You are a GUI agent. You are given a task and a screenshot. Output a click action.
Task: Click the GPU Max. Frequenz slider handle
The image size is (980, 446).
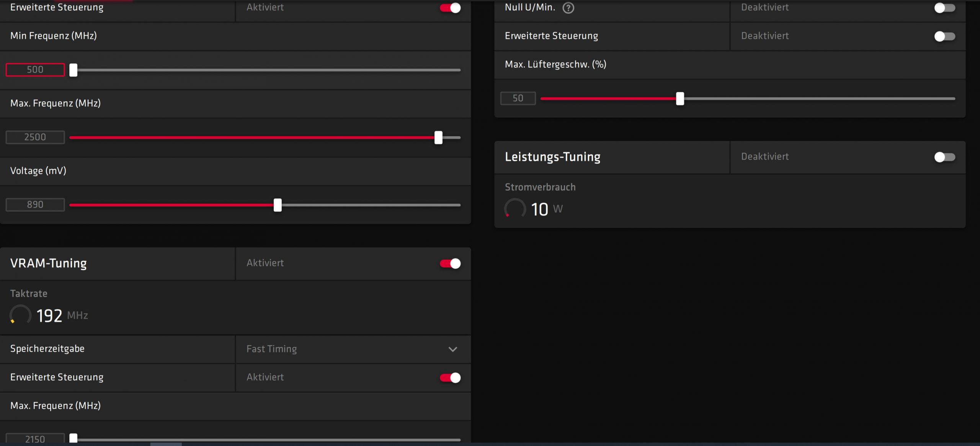click(438, 137)
